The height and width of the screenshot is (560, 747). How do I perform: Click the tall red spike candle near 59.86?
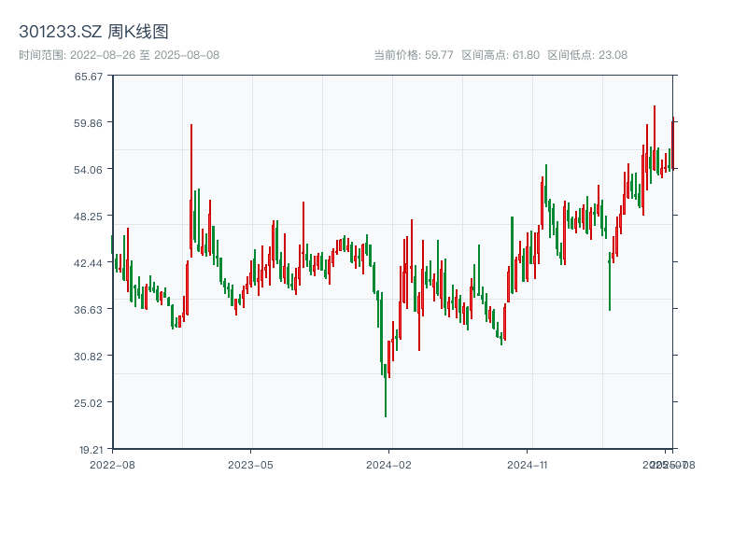tap(191, 190)
